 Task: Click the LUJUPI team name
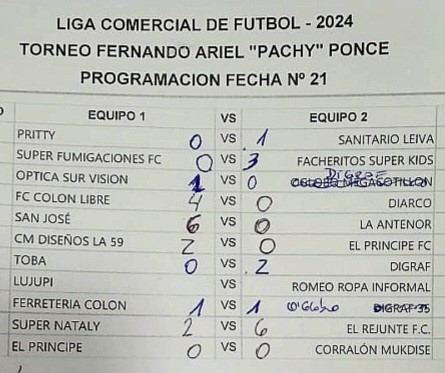[x=33, y=282]
